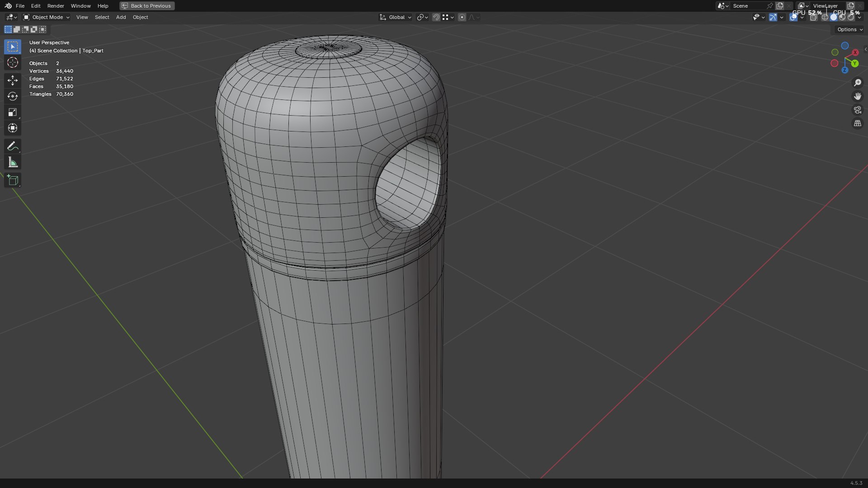Click the Back to Previous button
Image resolution: width=868 pixels, height=488 pixels.
coord(147,6)
